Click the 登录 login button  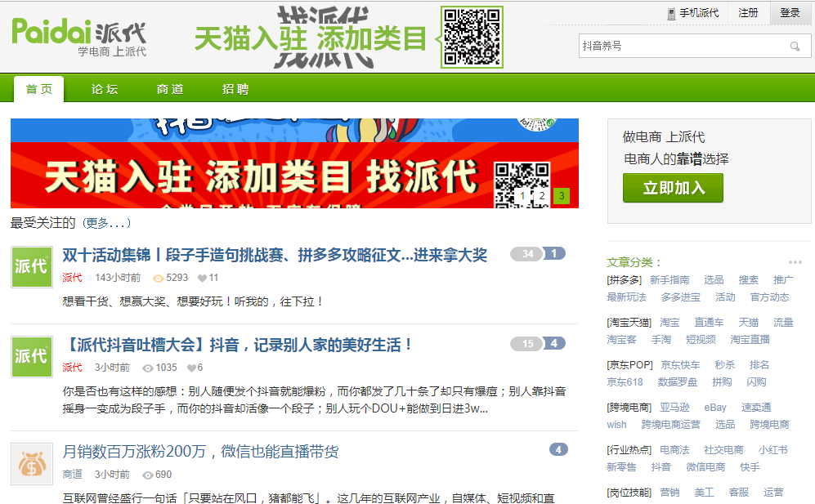(790, 13)
